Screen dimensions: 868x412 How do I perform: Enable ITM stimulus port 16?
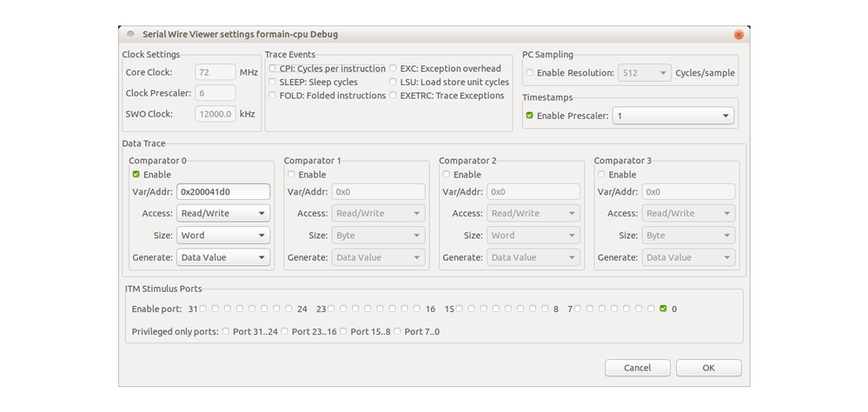417,309
